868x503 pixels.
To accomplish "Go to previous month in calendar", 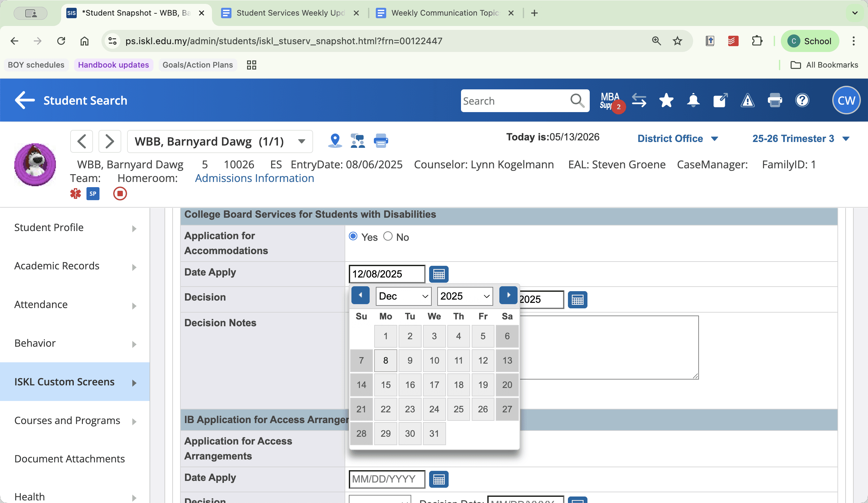I will [x=360, y=295].
